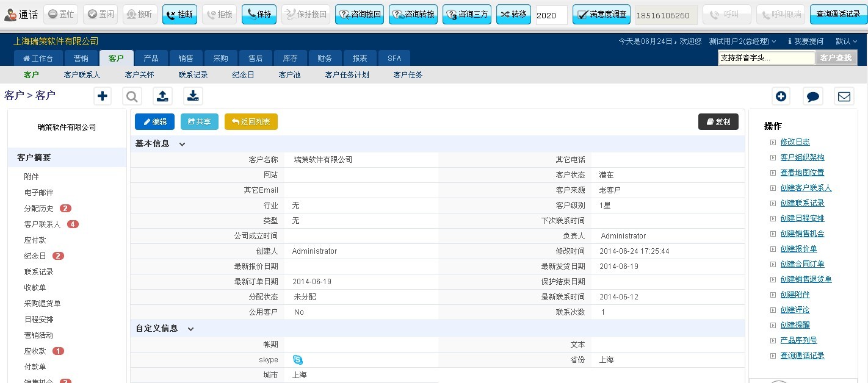This screenshot has height=383, width=868.
Task: Click the 接听 answer call button
Action: [140, 15]
